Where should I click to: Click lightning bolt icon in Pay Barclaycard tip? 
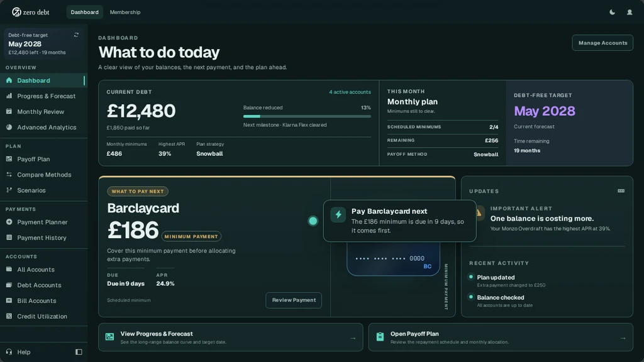pos(338,214)
